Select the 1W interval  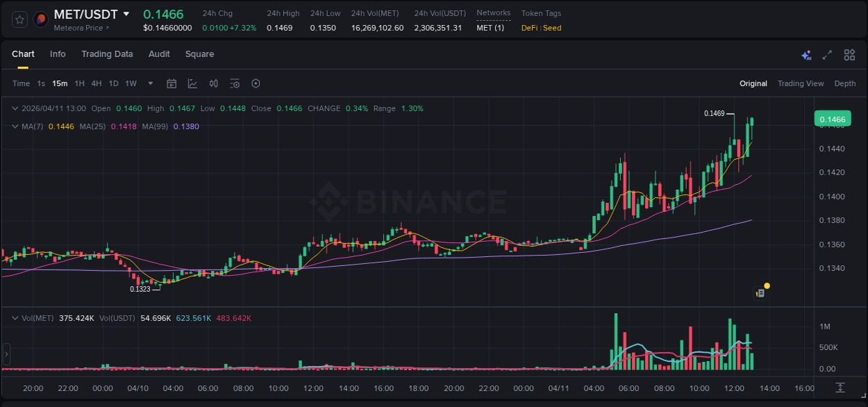click(x=131, y=83)
